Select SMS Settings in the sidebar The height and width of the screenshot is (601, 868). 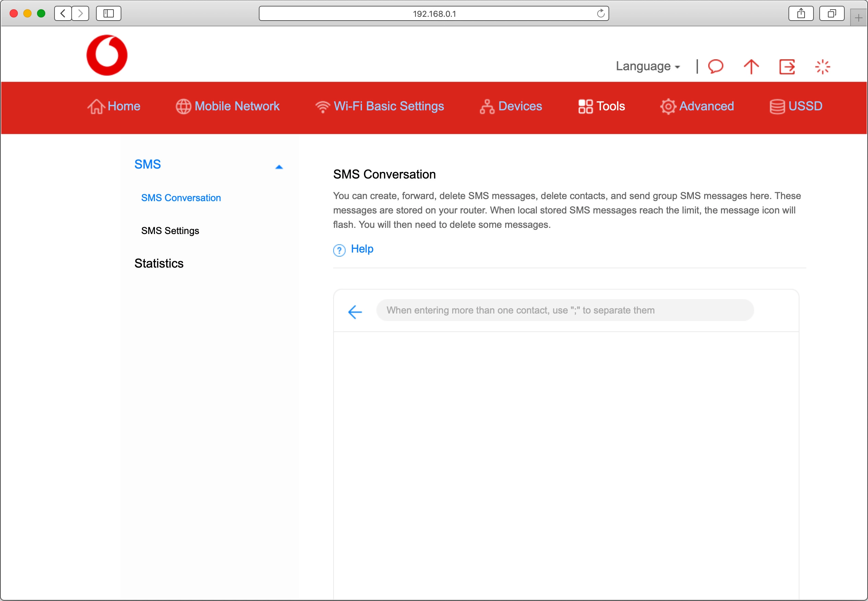[x=170, y=231]
